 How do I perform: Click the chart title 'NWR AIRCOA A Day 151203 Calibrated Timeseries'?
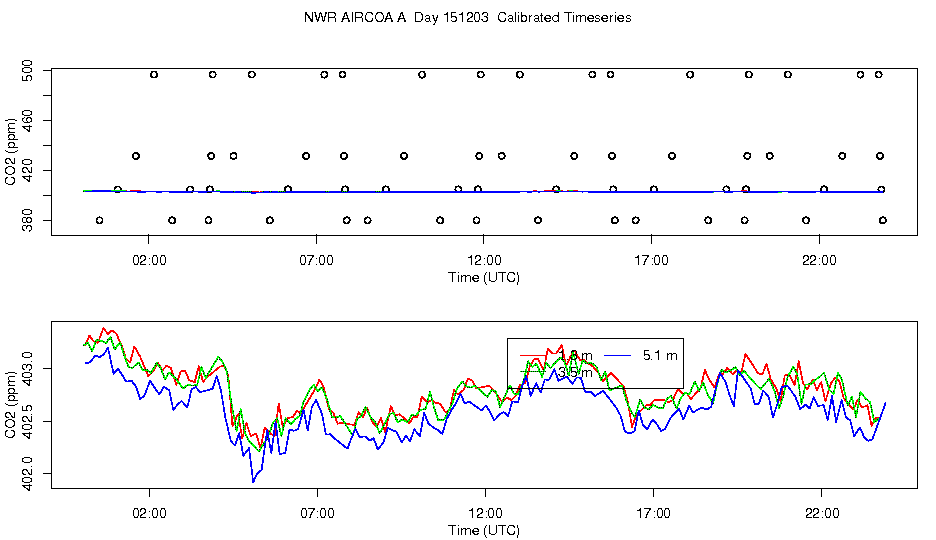point(467,17)
